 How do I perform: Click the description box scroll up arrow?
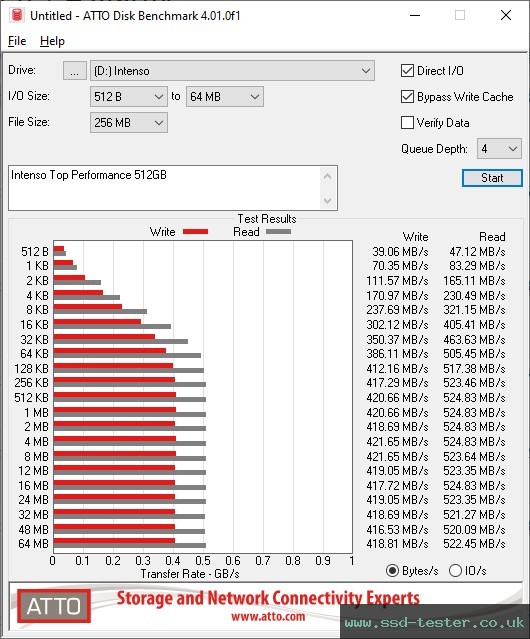(x=328, y=176)
